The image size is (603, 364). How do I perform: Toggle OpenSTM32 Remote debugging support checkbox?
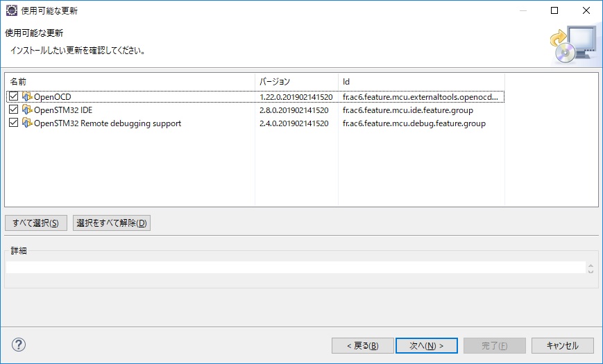click(x=13, y=123)
